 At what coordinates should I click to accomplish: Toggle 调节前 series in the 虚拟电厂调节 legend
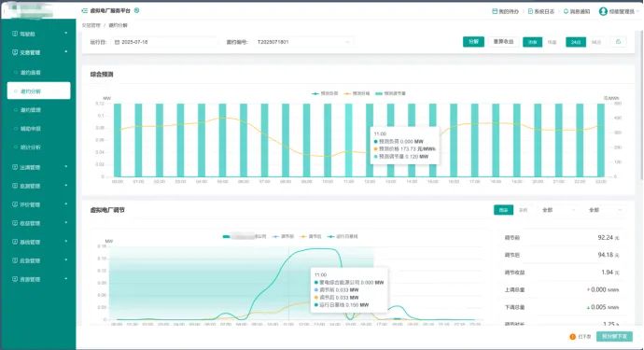[x=284, y=237]
